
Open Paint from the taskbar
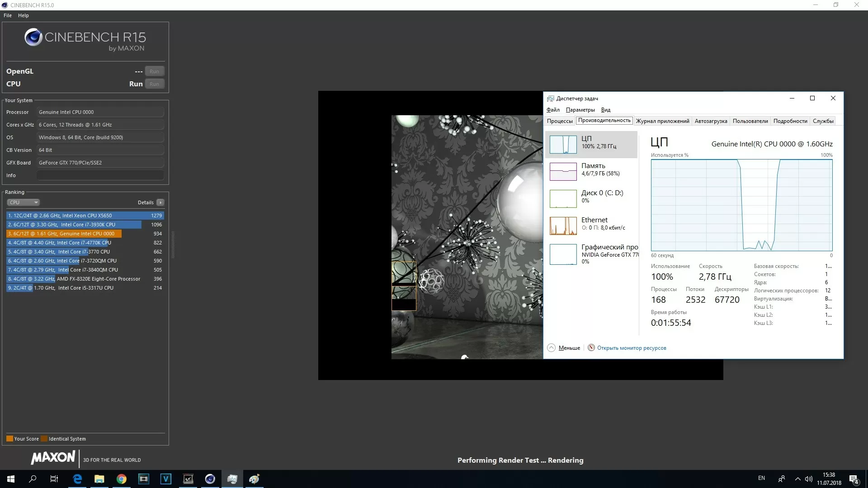[x=254, y=479]
